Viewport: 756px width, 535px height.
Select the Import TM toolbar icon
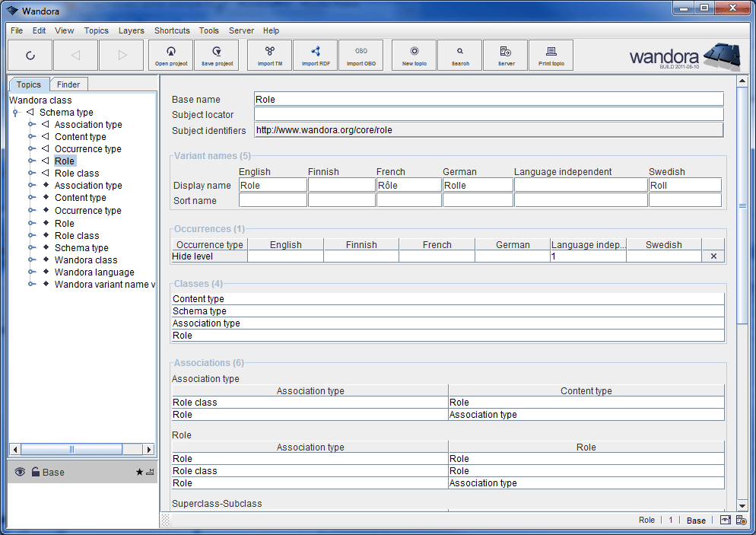point(269,55)
